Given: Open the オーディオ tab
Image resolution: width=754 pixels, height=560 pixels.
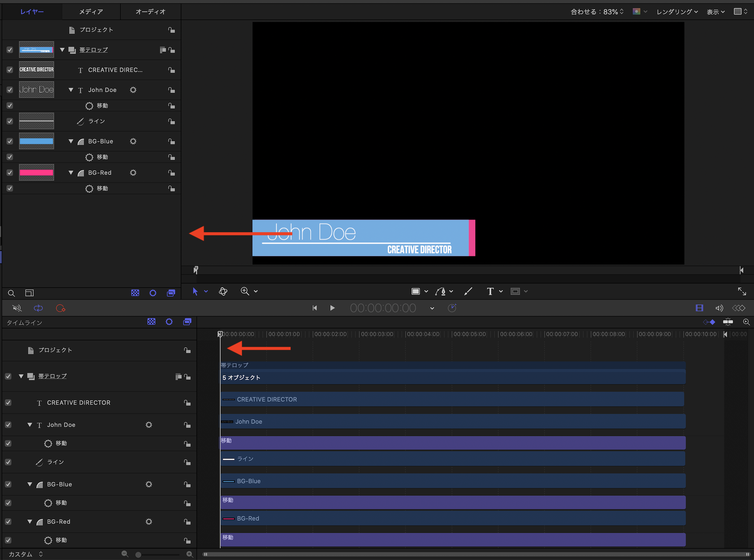Looking at the screenshot, I should 150,12.
